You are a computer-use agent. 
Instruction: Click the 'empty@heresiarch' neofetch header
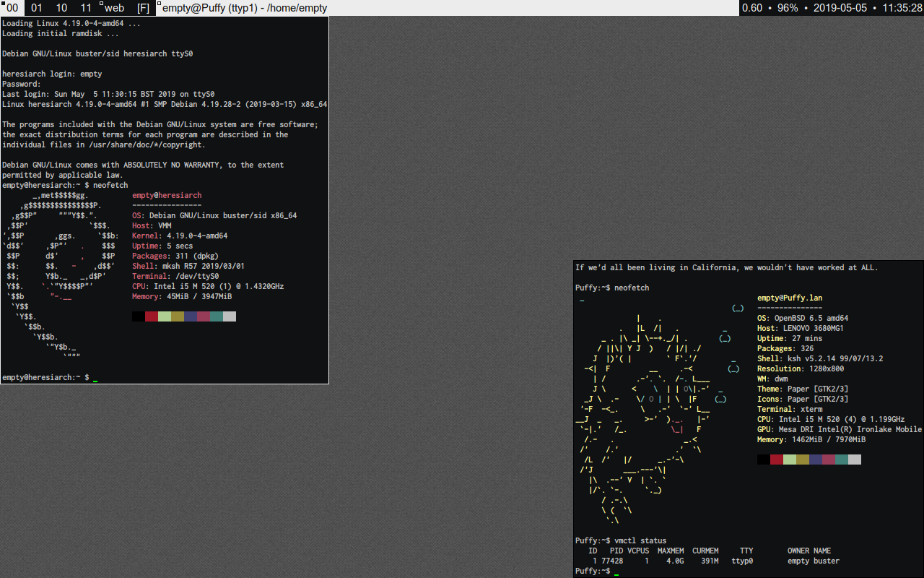tap(167, 195)
